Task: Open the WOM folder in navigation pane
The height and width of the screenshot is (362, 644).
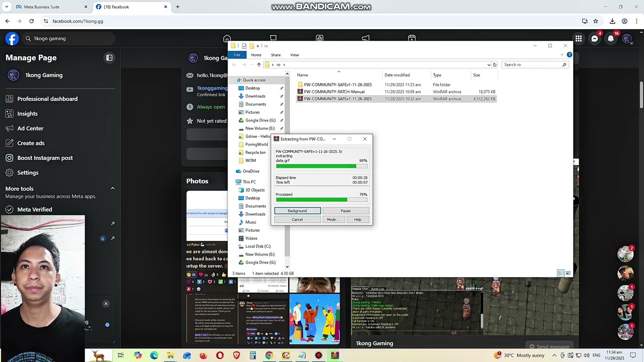Action: pos(251,160)
